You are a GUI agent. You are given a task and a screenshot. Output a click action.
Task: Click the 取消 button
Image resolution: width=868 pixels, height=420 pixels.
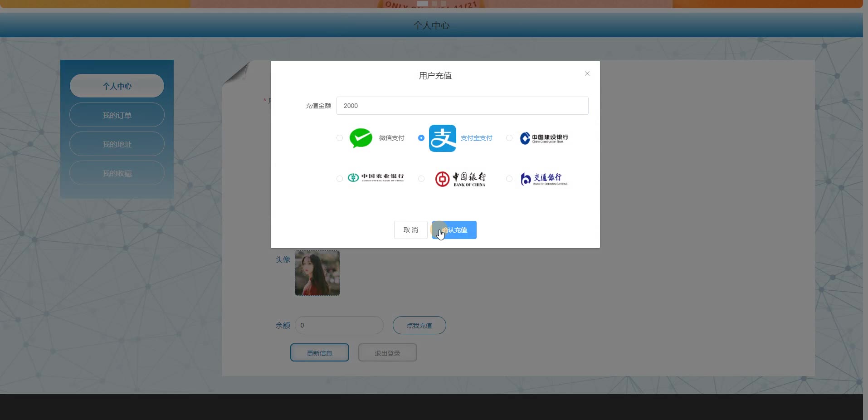point(411,230)
